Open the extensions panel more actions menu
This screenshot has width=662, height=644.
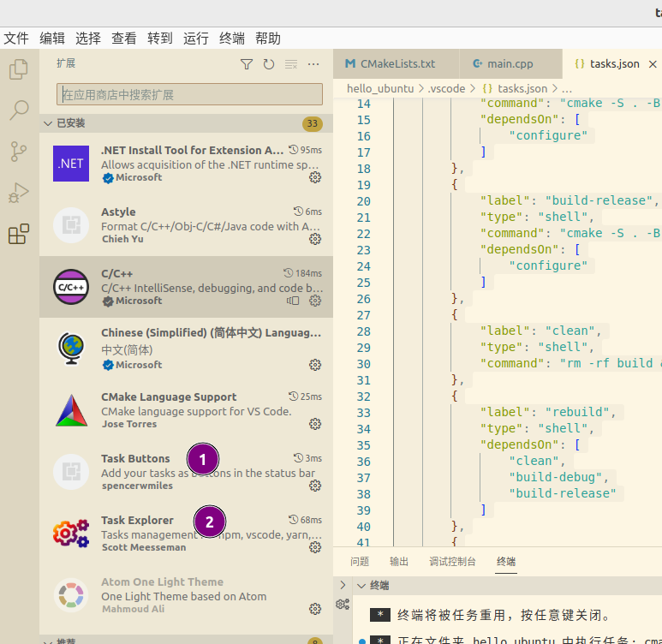313,64
